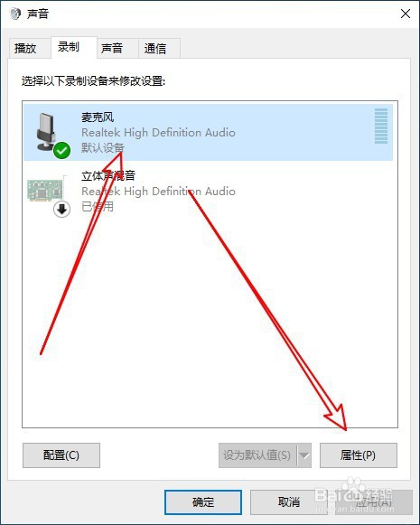This screenshot has height=525, width=420.
Task: Click the 设为默认值(S) button
Action: (257, 455)
